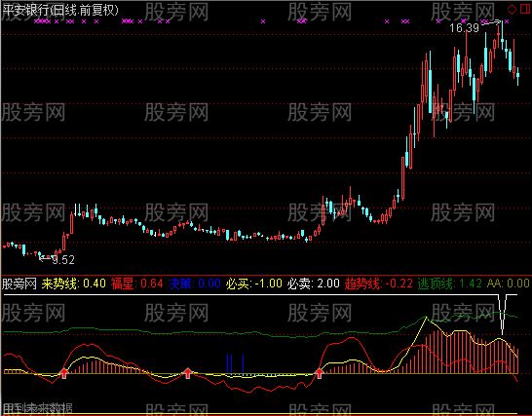Select the 福星: 0.64 indicator value

pos(137,284)
